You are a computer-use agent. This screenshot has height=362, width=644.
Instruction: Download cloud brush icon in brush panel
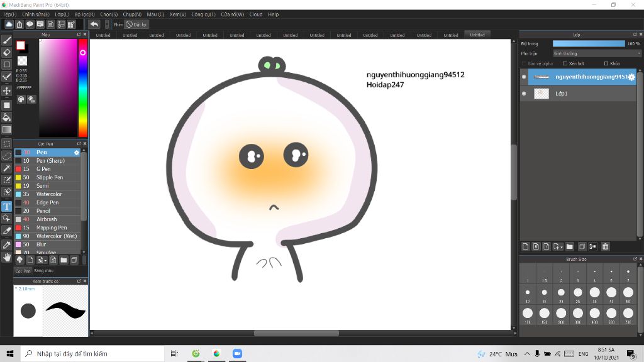pyautogui.click(x=19, y=260)
